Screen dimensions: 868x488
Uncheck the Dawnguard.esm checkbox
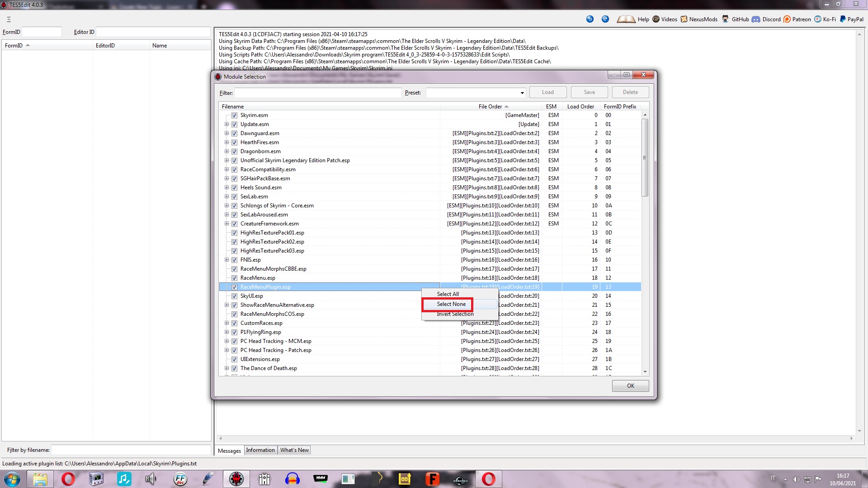coord(234,133)
